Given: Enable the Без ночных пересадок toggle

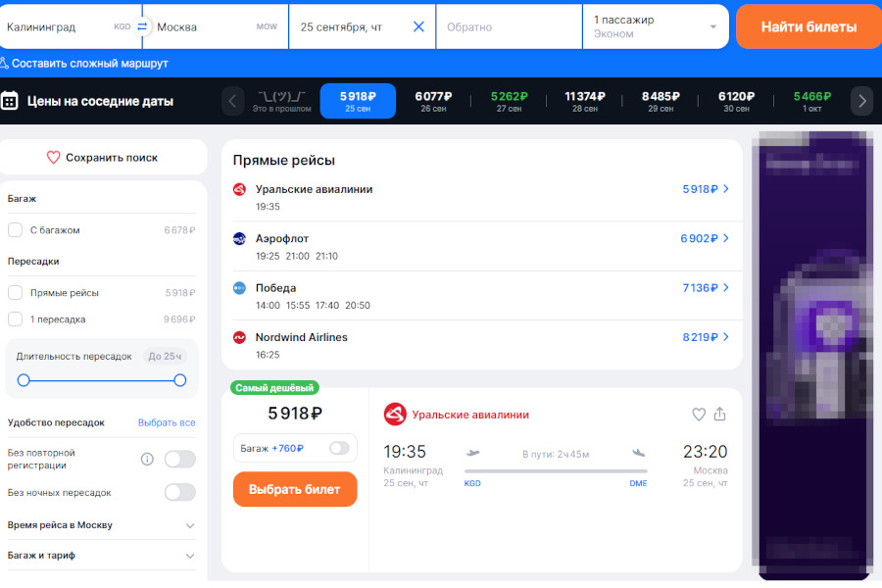Looking at the screenshot, I should pos(179,492).
